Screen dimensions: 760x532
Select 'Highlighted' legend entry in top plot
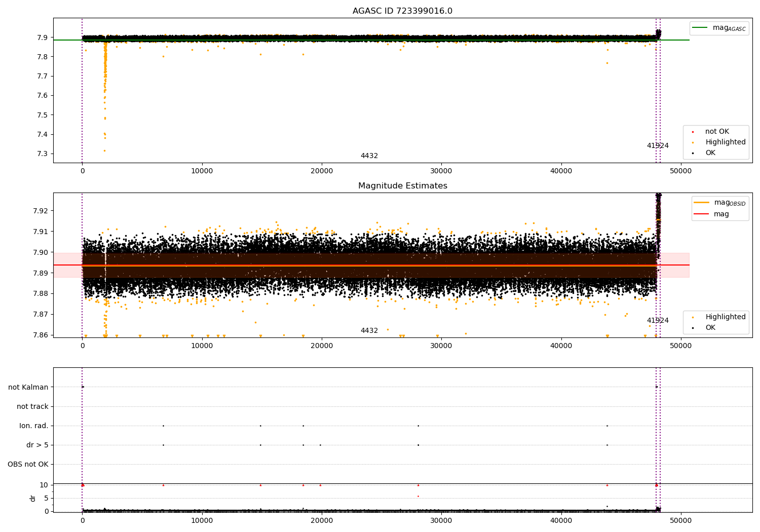tap(725, 142)
